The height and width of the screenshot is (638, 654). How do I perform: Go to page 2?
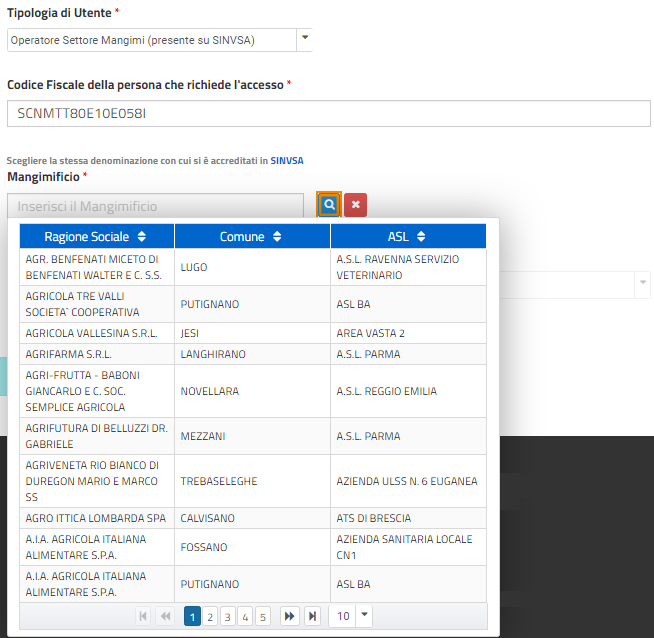(x=210, y=616)
